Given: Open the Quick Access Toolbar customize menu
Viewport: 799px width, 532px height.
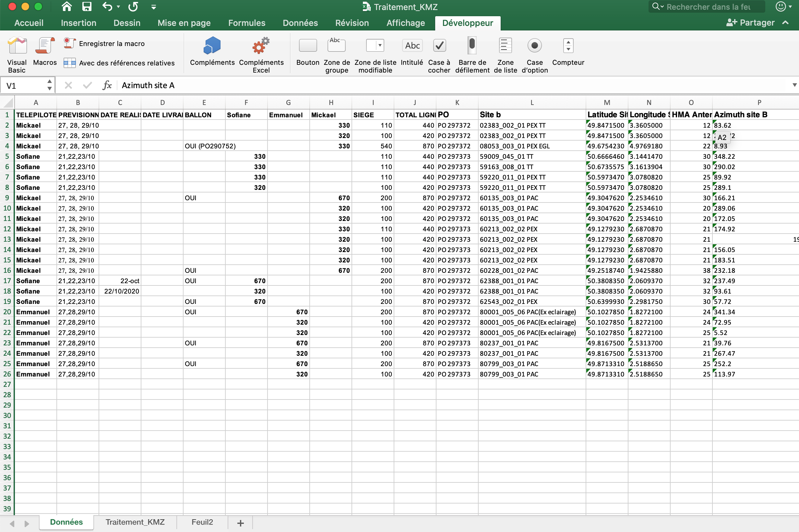Looking at the screenshot, I should (x=153, y=7).
